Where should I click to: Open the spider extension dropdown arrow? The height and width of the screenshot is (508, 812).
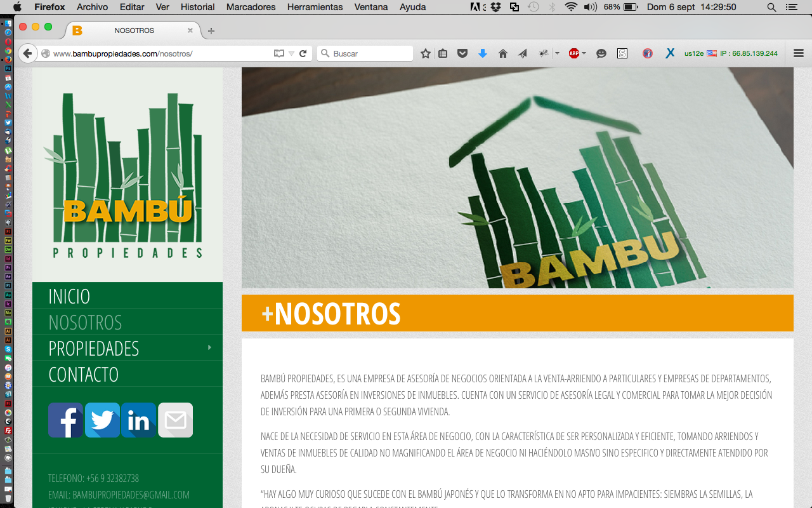point(557,53)
